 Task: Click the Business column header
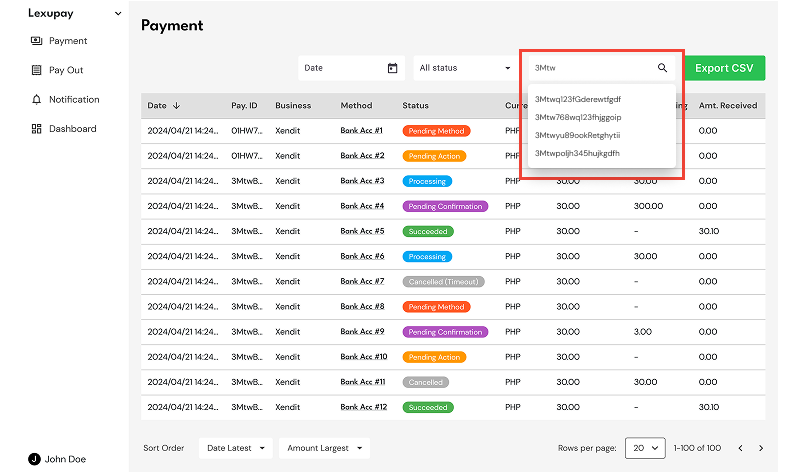[293, 105]
